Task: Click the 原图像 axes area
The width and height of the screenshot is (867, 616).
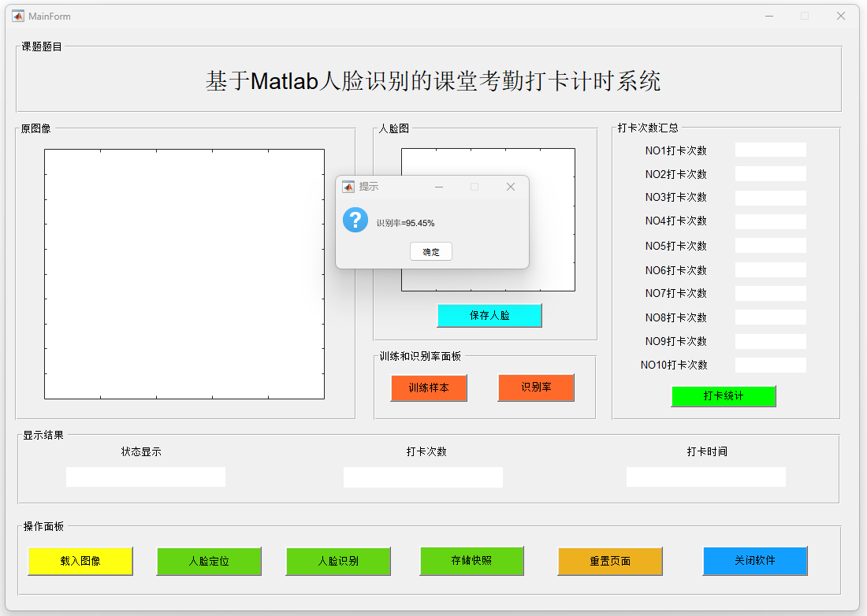Action: 184,274
